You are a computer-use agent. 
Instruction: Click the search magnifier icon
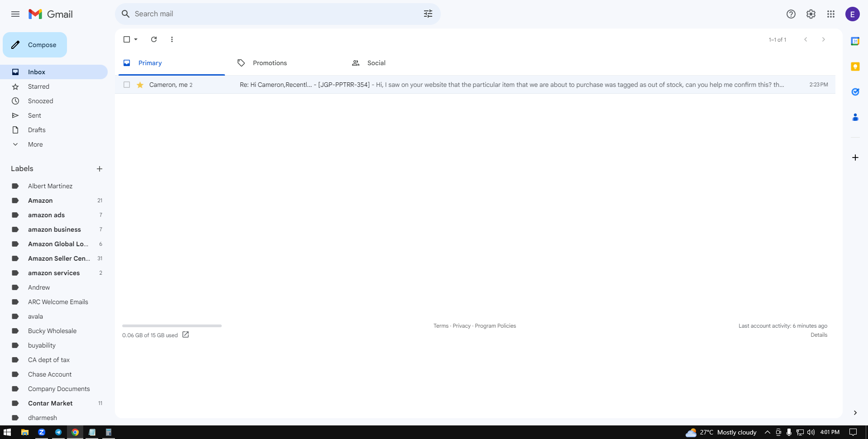[125, 14]
